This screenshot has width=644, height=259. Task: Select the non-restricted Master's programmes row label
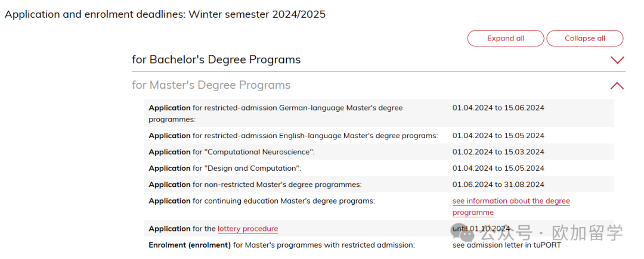coord(255,185)
